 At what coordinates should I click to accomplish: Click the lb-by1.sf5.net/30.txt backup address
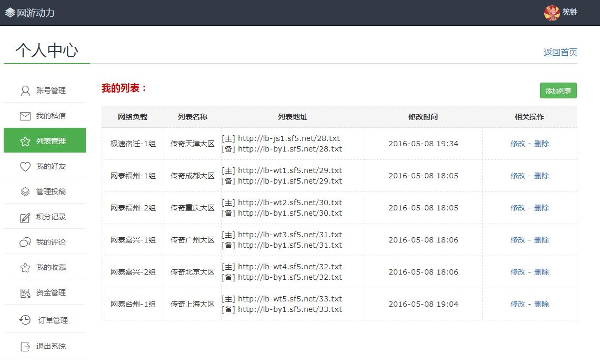pos(290,214)
